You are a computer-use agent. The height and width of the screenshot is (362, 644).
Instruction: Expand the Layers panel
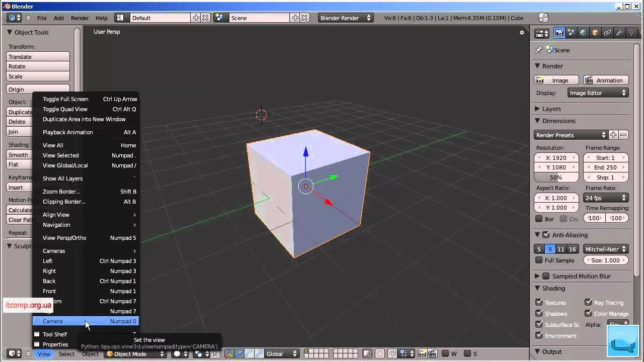pos(537,109)
